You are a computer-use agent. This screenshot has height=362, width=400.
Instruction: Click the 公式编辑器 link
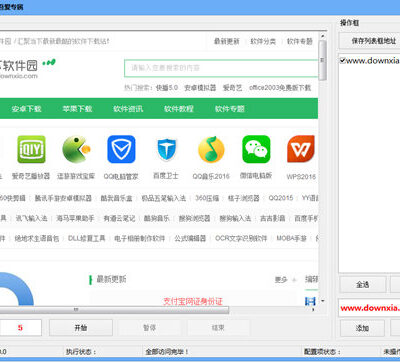click(190, 238)
